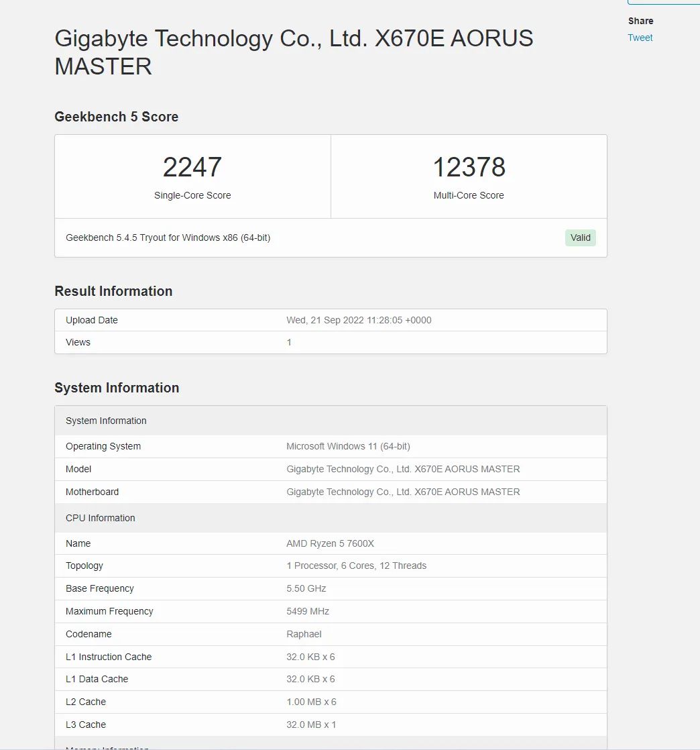The height and width of the screenshot is (750, 700).
Task: Click the upload date value 21 Sep 2022
Action: click(359, 320)
